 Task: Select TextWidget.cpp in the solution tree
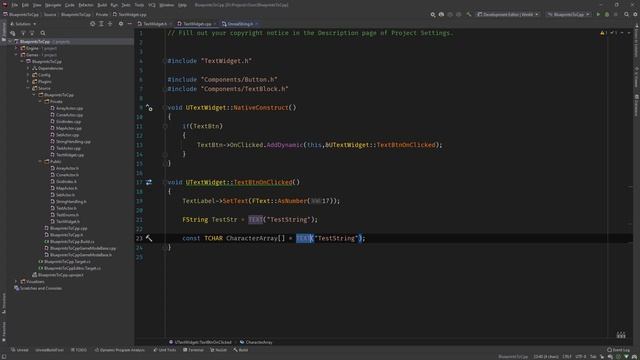[x=67, y=155]
